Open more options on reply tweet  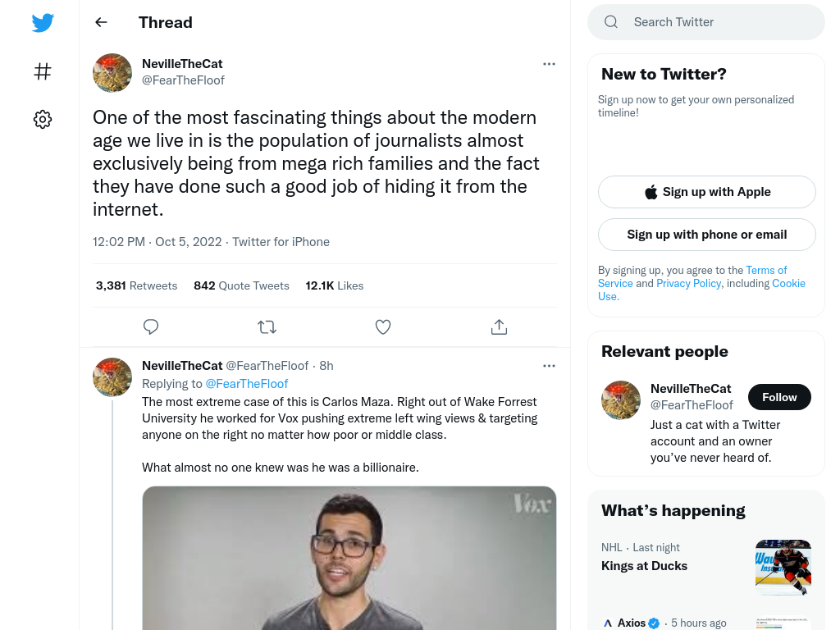[549, 366]
